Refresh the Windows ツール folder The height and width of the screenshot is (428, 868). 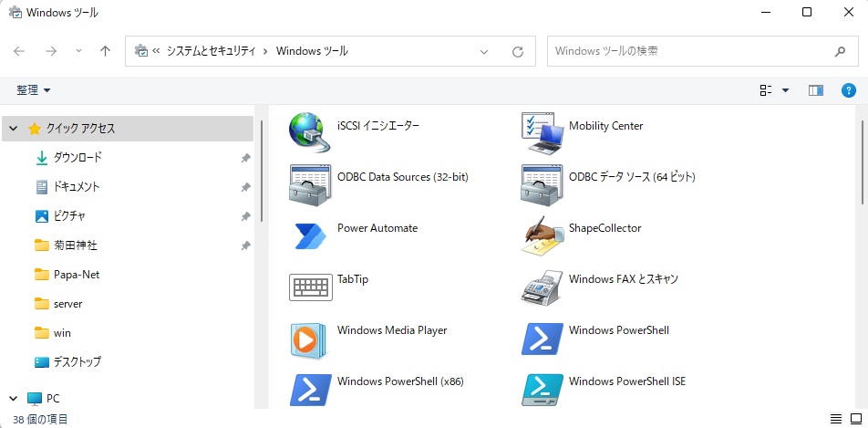[518, 51]
